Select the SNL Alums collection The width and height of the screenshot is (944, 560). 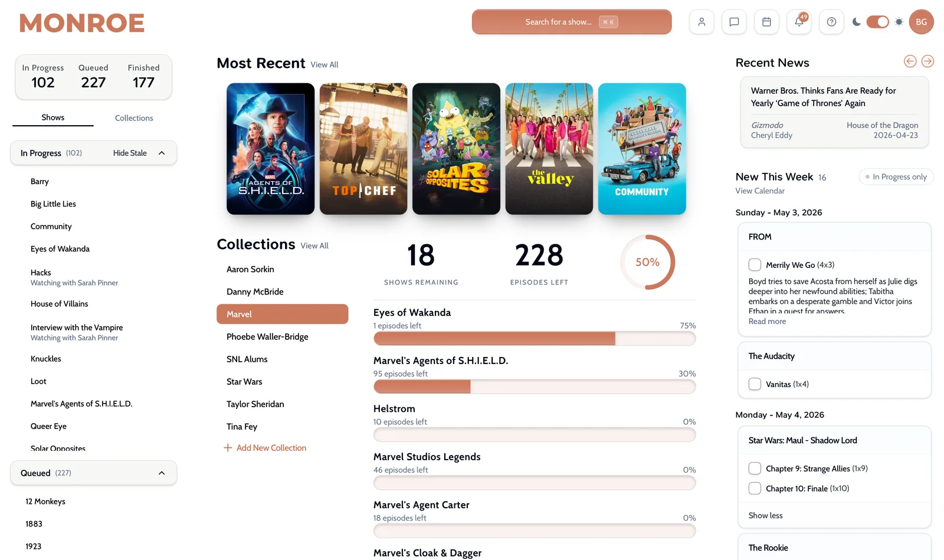[x=282, y=359]
